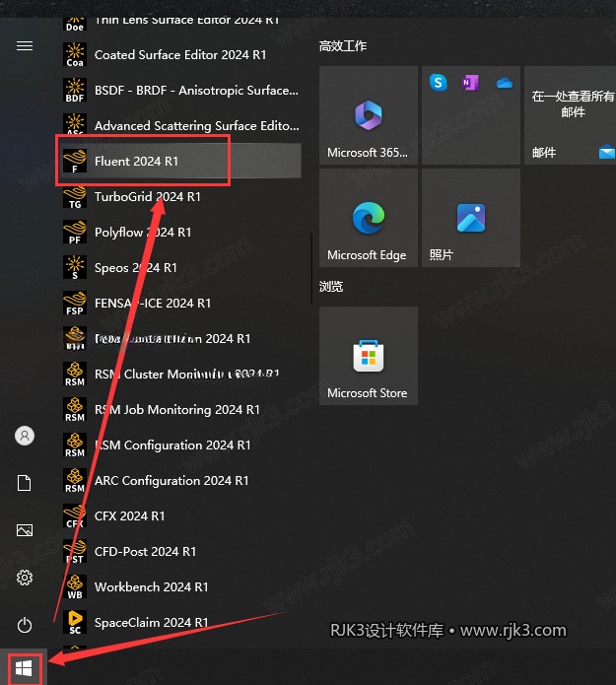This screenshot has width=616, height=685.
Task: Open Polyflow 2024 R1
Action: click(x=179, y=232)
